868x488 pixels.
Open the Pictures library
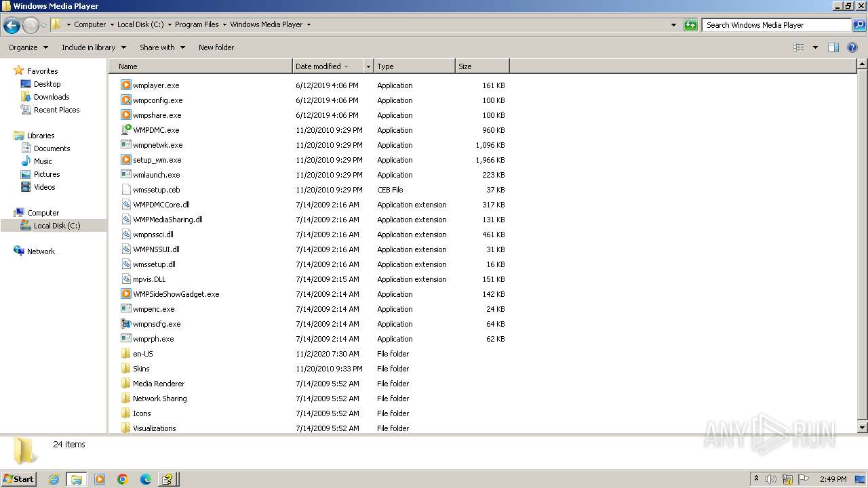[x=47, y=174]
